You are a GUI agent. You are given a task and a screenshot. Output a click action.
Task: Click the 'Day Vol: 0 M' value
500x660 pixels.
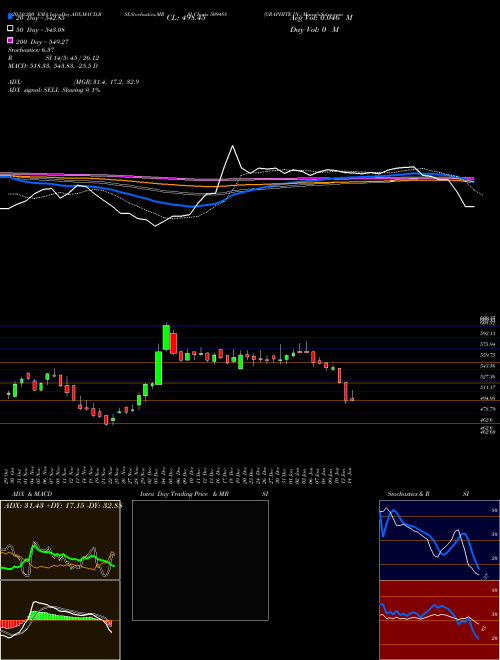(314, 30)
